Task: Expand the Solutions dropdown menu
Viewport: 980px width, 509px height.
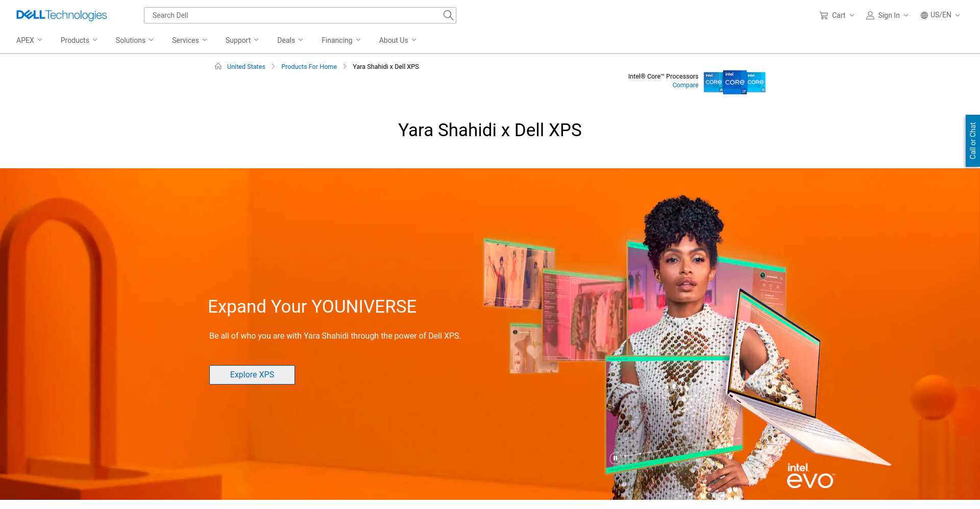Action: (134, 40)
